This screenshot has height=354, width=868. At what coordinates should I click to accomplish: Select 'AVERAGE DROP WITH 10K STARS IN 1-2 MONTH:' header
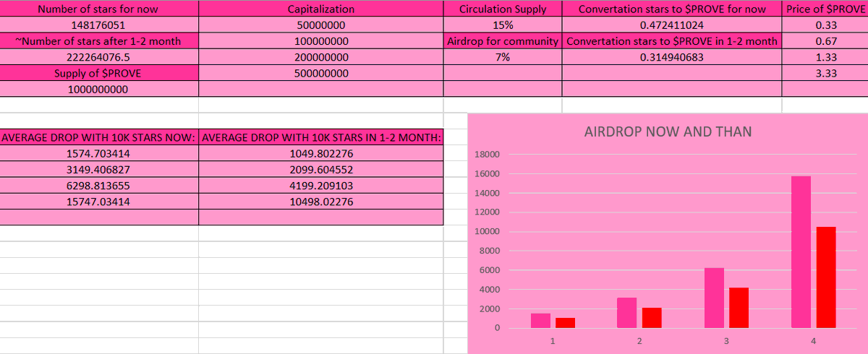(x=321, y=138)
